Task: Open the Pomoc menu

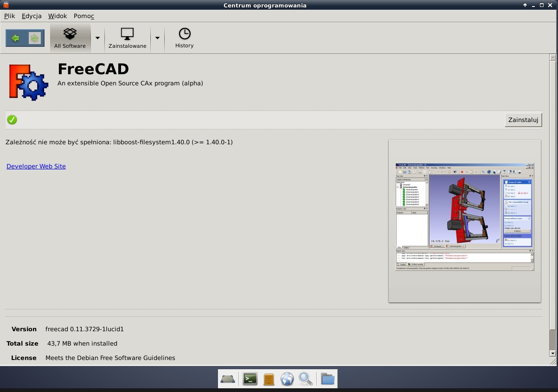Action: coord(84,16)
